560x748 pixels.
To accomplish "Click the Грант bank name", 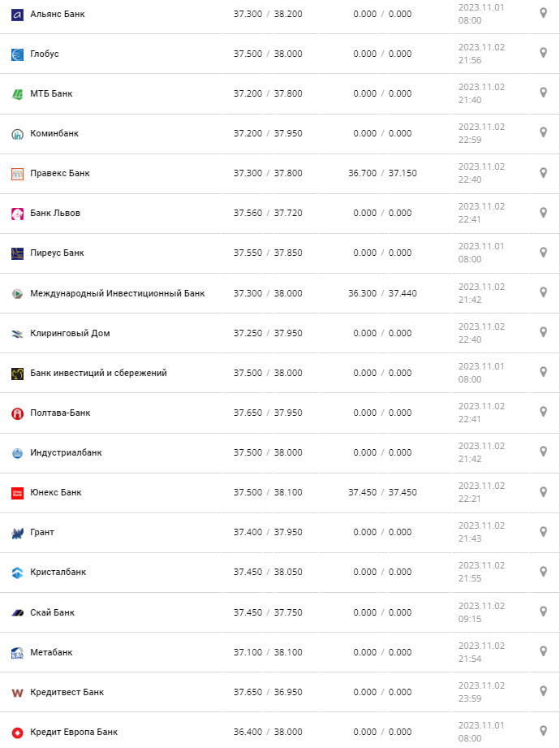I will [42, 532].
